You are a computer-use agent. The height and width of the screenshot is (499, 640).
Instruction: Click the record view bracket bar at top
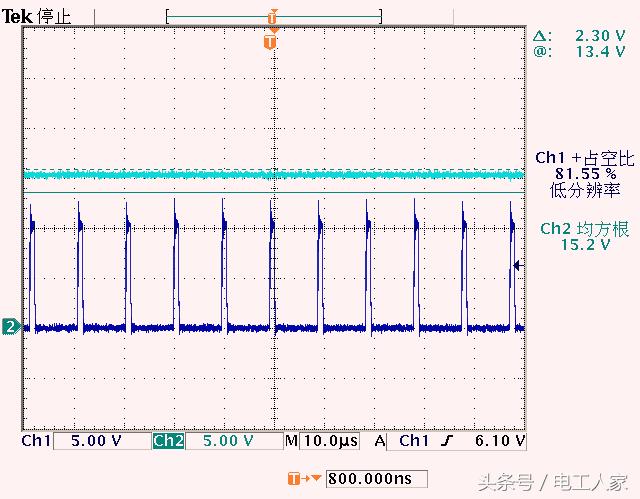click(273, 17)
